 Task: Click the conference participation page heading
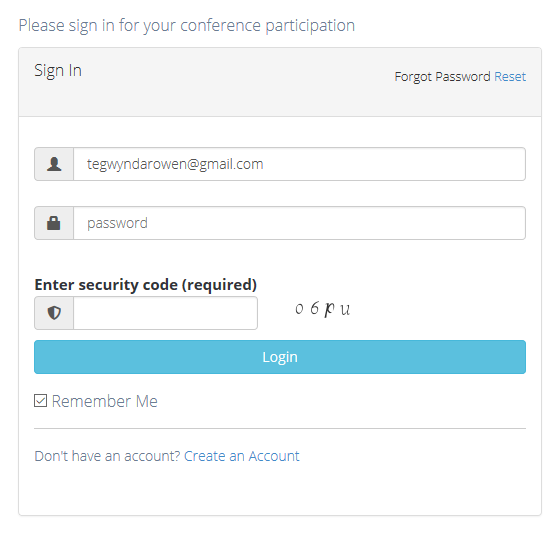[187, 26]
